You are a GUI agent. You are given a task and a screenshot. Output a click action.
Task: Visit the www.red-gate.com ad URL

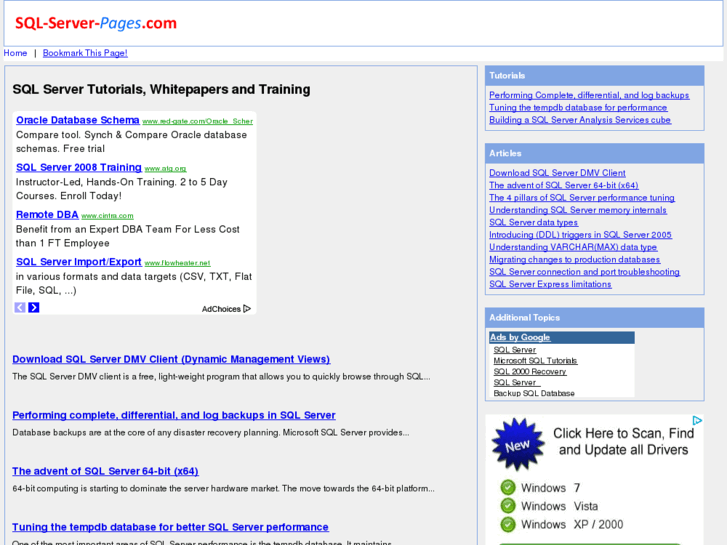coord(198,121)
